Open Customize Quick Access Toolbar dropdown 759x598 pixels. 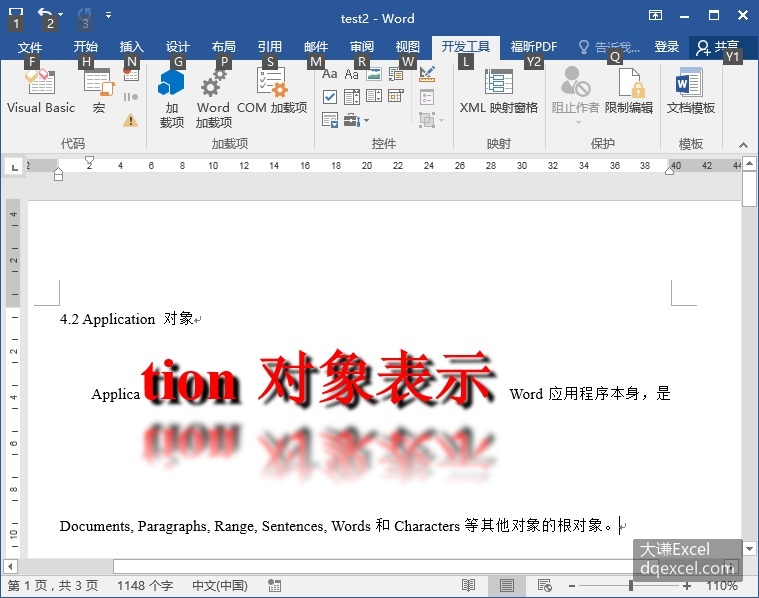click(109, 15)
